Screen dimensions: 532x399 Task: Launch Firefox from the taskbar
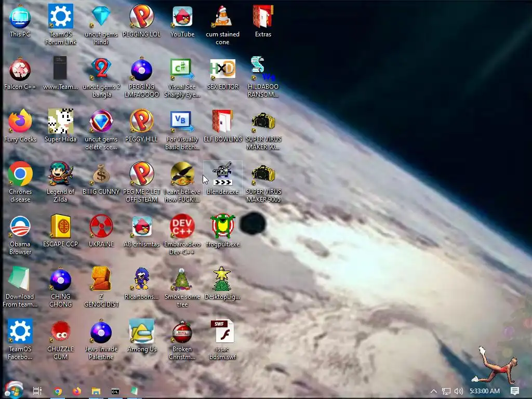point(77,391)
